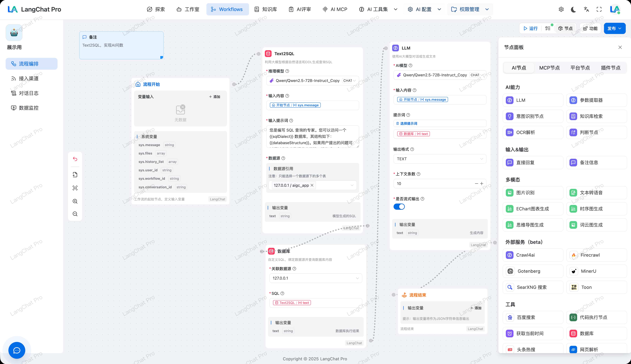
Task: Click the canvas zoom-out magnifier icon
Action: point(75,214)
